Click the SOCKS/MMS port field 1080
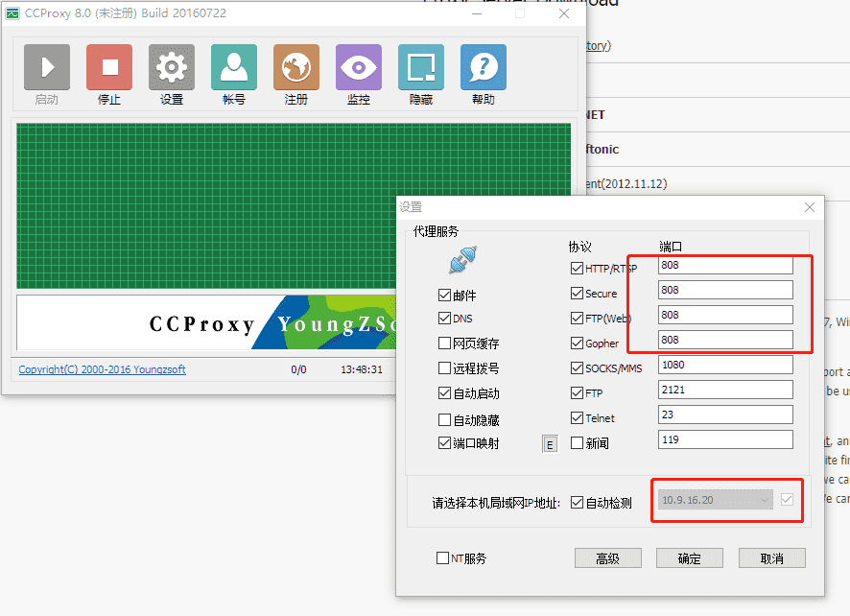 (x=725, y=365)
